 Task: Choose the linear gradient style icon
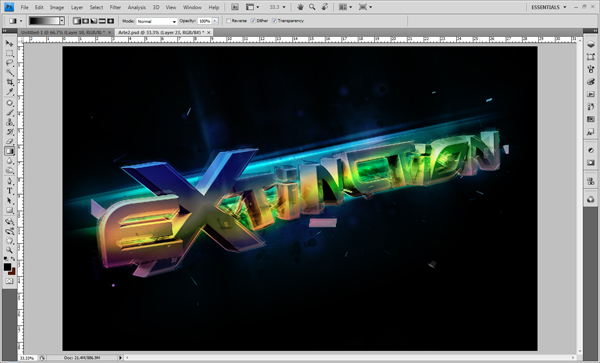pyautogui.click(x=77, y=21)
